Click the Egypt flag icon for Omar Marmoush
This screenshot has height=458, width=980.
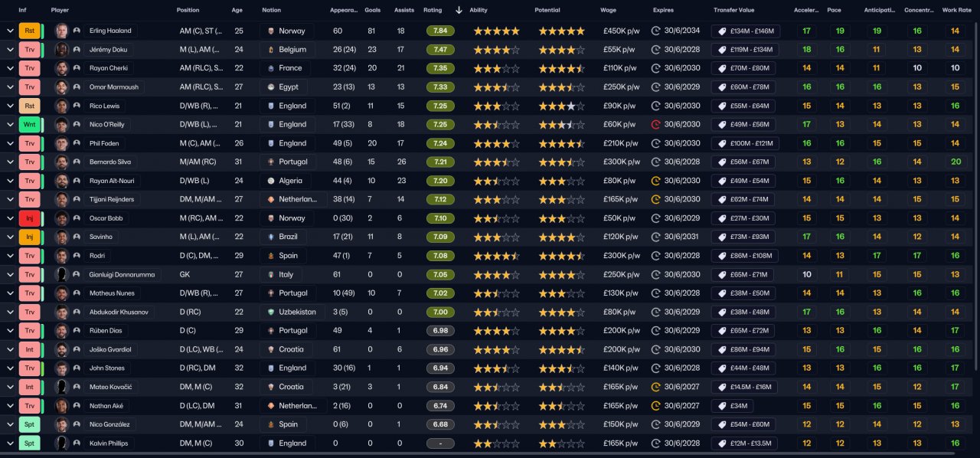click(269, 87)
